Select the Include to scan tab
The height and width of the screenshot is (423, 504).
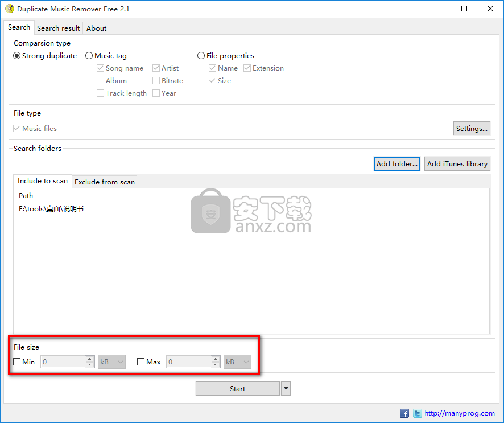[43, 181]
